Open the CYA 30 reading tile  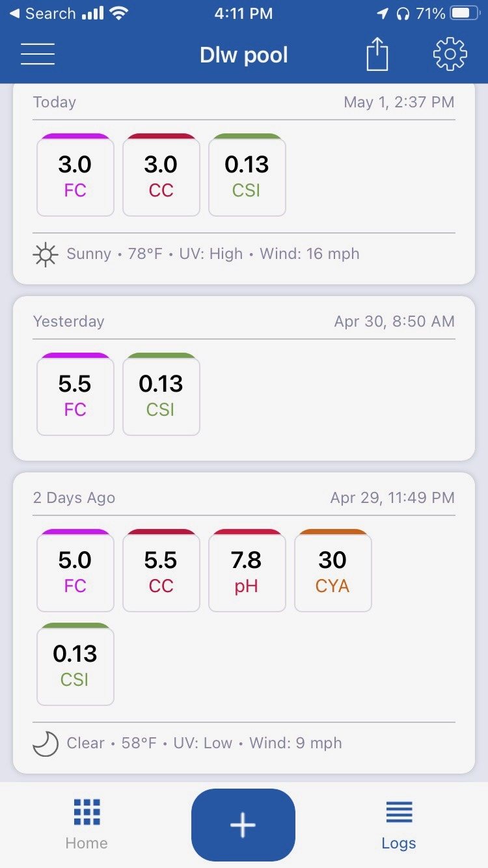coord(333,571)
